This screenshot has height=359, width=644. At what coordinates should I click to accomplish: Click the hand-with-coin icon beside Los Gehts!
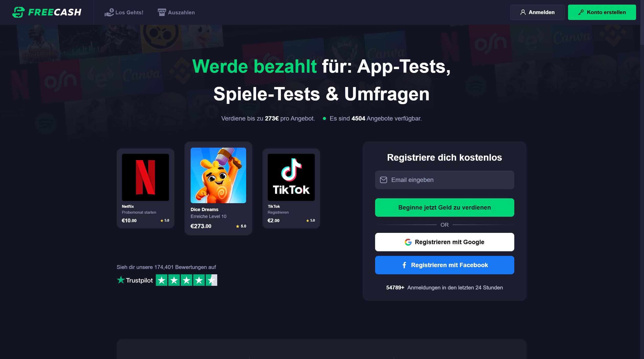coord(109,12)
